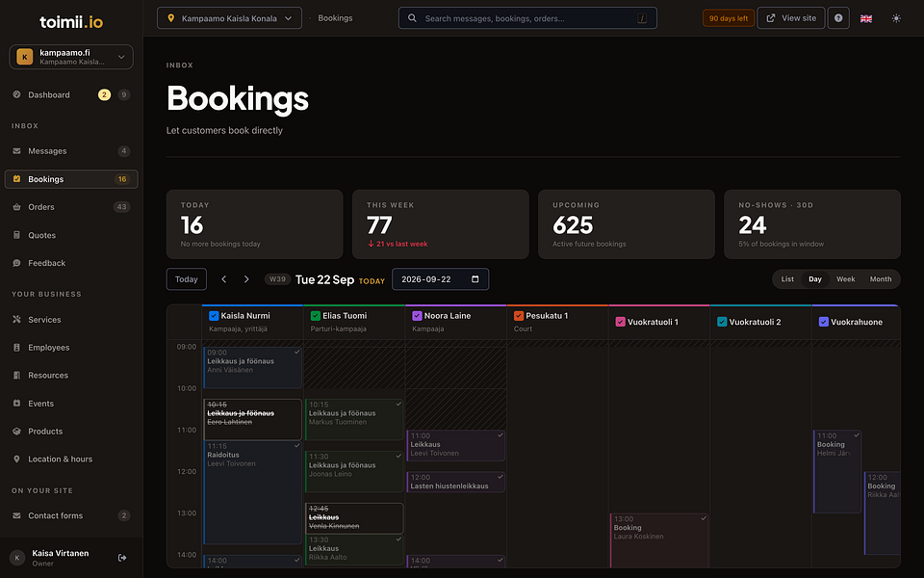Go to the next day with right chevron
The image size is (924, 578).
(x=246, y=279)
